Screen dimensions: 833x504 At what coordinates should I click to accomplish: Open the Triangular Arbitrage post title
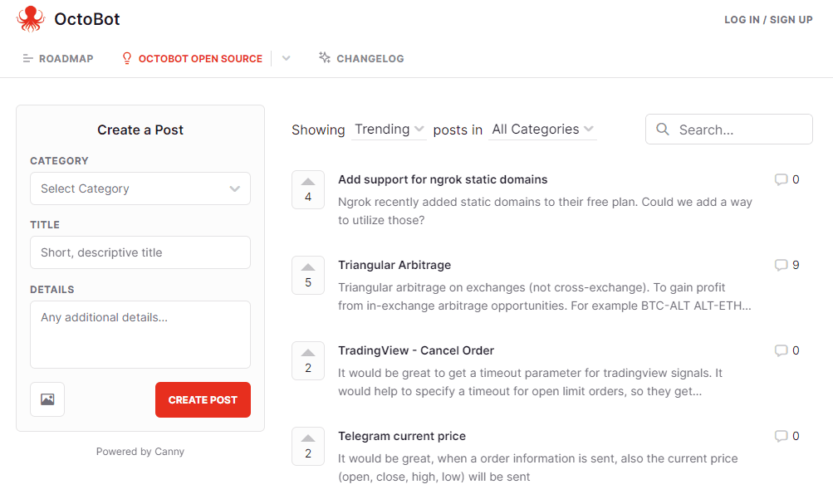pos(394,265)
